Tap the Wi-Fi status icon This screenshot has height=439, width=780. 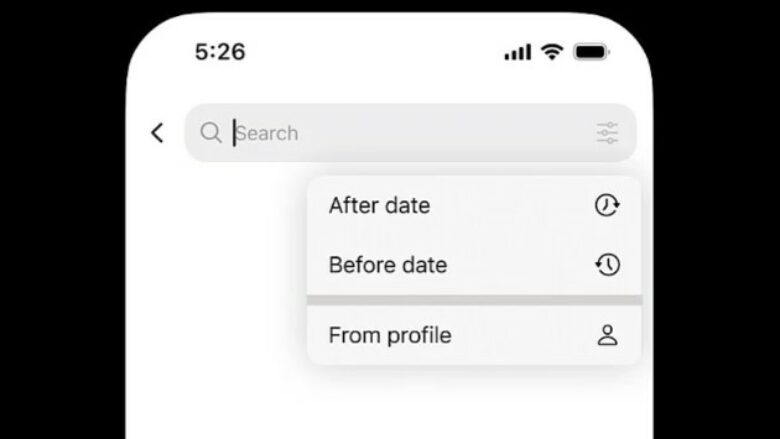[x=552, y=52]
